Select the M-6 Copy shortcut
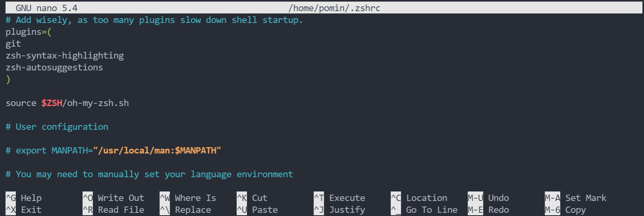 tap(565, 210)
